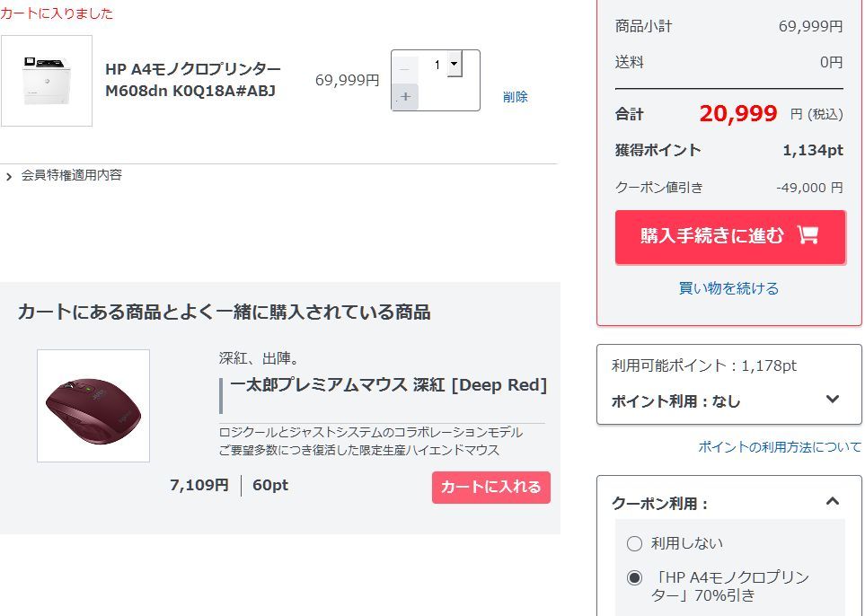Open the quantity dropdown arrow
Viewport: 865px width, 616px height.
[x=454, y=64]
